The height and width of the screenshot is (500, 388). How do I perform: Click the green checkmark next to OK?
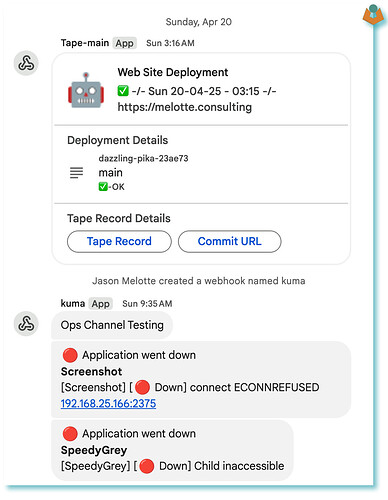tap(103, 187)
